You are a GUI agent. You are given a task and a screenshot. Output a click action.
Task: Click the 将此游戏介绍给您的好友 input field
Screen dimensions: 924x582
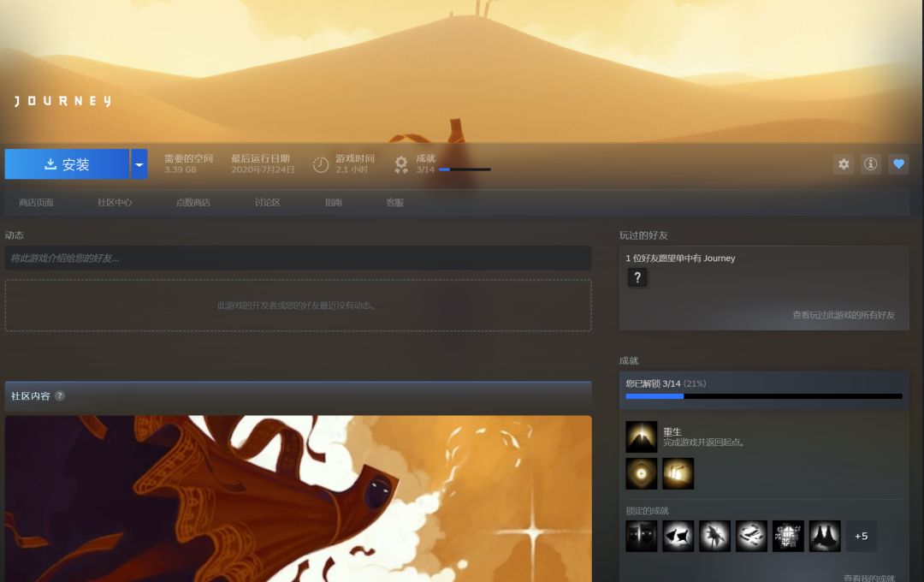[x=298, y=258]
